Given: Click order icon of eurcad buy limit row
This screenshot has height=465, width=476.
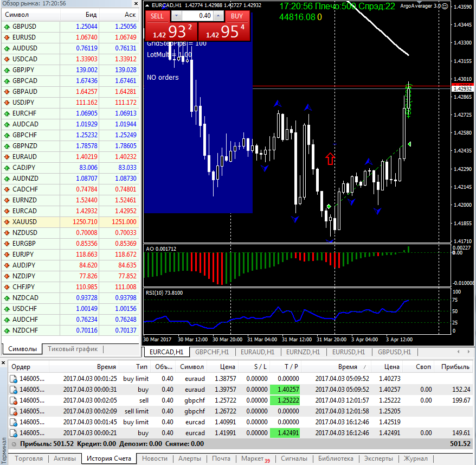Looking at the screenshot, I should 14,422.
